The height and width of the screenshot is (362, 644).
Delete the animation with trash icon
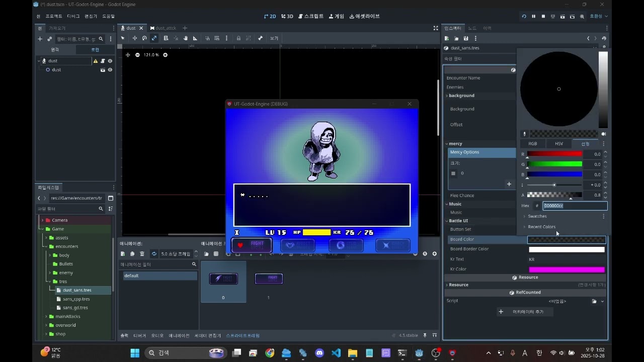pos(142,254)
